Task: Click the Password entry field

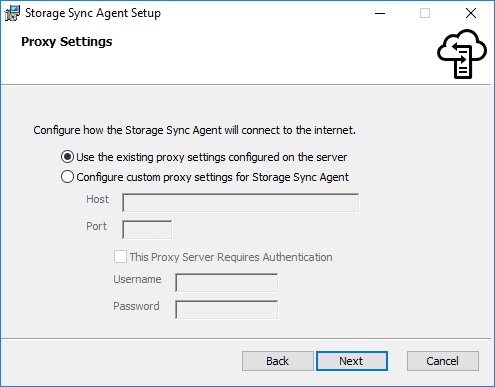Action: pyautogui.click(x=226, y=310)
